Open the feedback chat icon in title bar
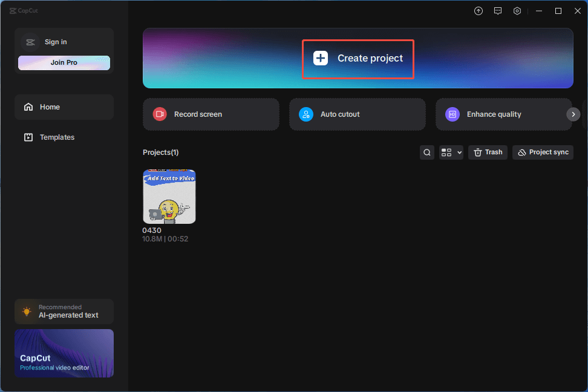Screen dimensions: 588x392 point(497,10)
